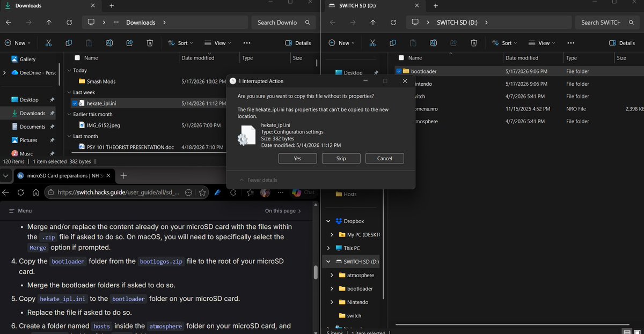Refresh the Downloads window
644x334 pixels.
pyautogui.click(x=69, y=23)
